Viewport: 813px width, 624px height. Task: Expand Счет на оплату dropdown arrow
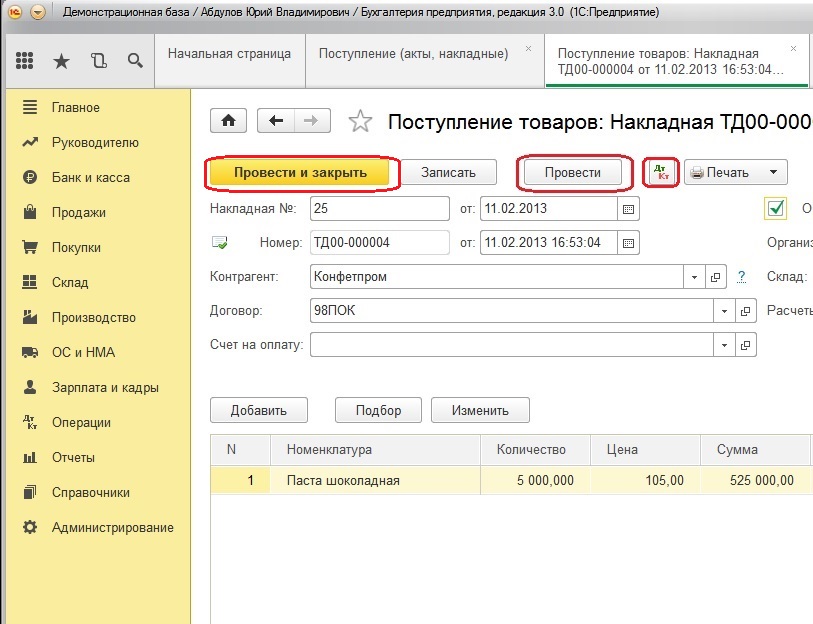724,345
